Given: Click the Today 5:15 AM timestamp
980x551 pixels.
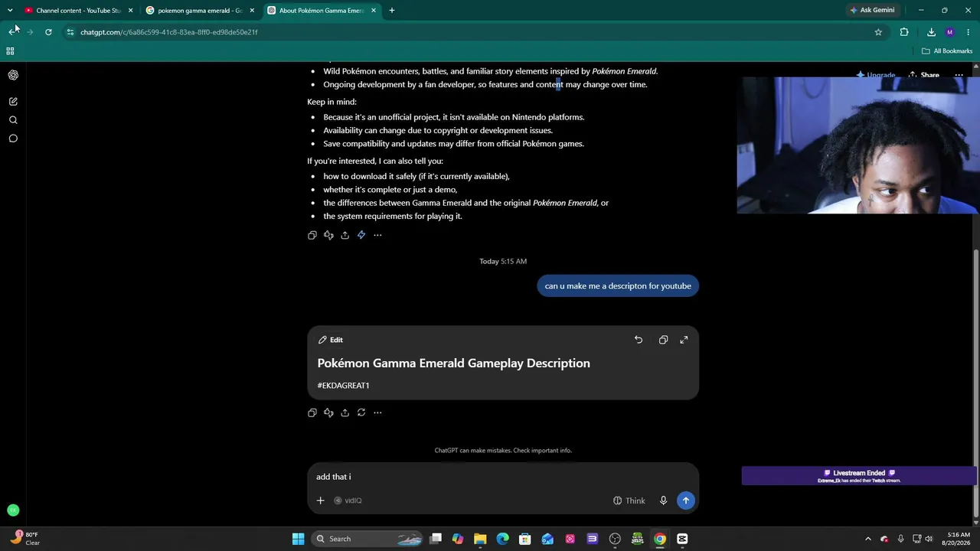Looking at the screenshot, I should [x=503, y=262].
